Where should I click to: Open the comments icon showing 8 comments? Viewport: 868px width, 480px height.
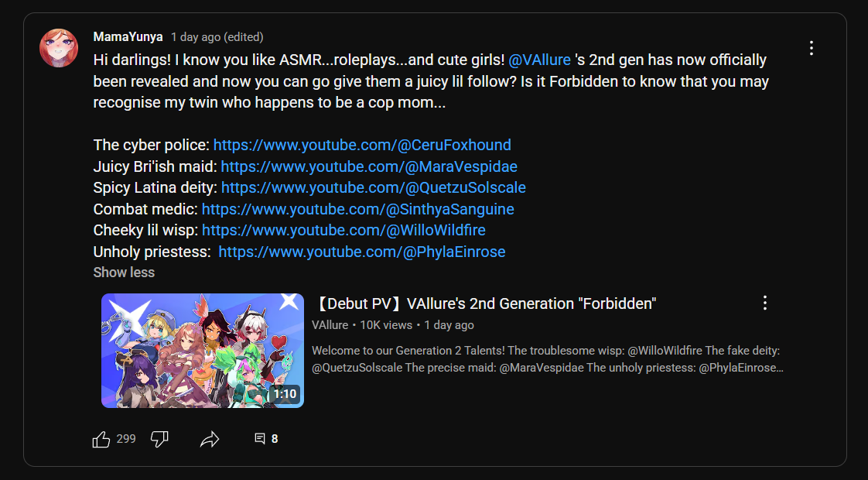click(x=260, y=439)
